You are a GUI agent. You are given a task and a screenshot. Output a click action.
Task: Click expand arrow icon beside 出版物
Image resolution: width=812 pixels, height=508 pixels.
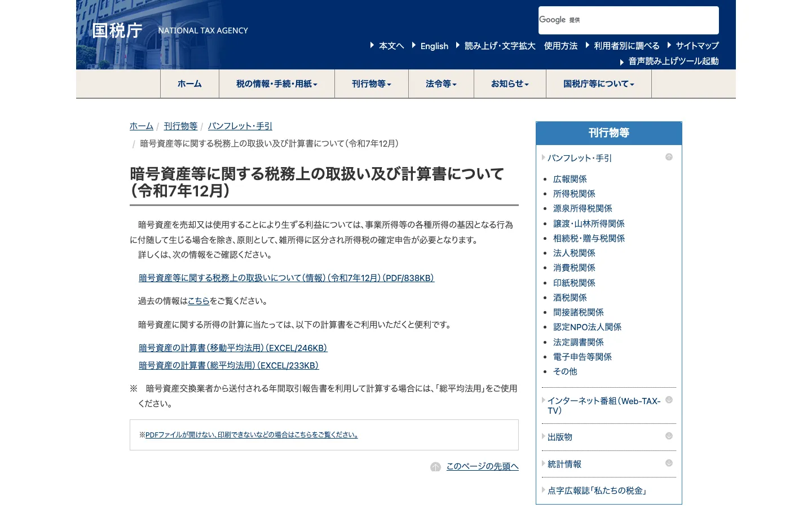pyautogui.click(x=669, y=436)
